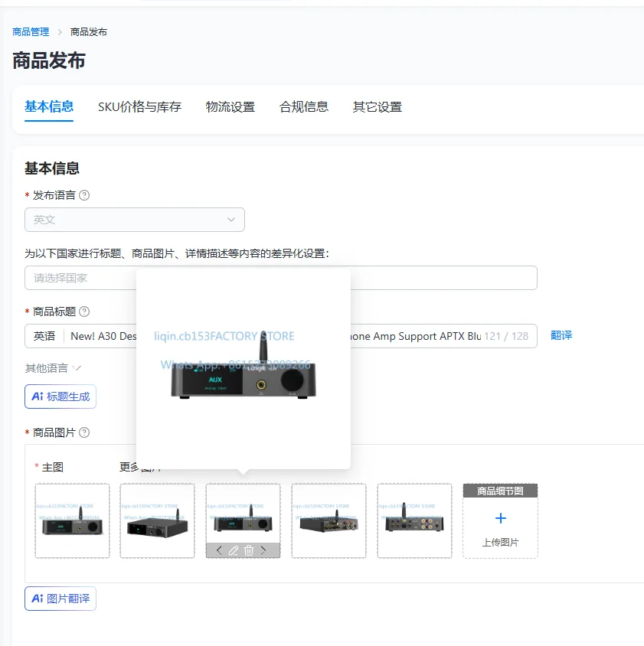Click into the product title input field
This screenshot has width=644, height=646.
(281, 336)
